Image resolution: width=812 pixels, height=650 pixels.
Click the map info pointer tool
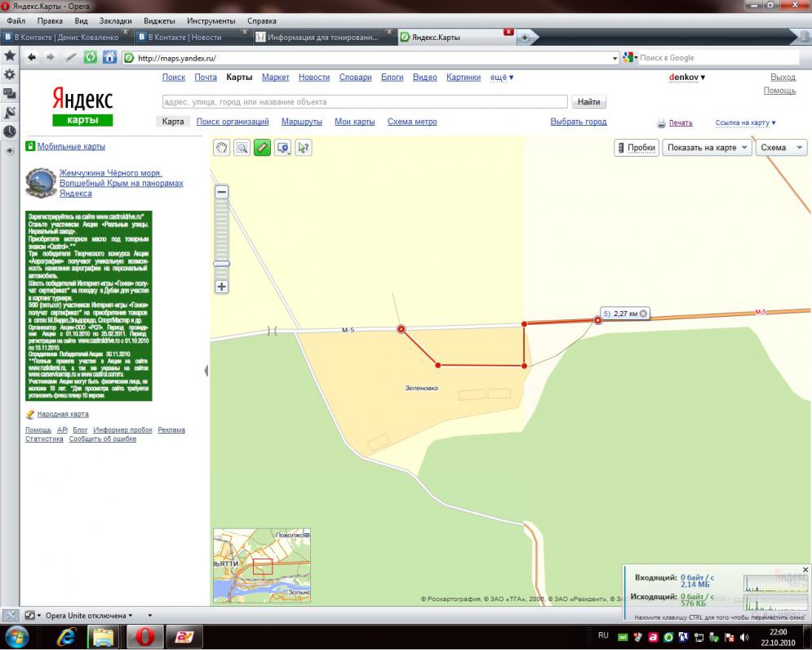click(x=304, y=148)
